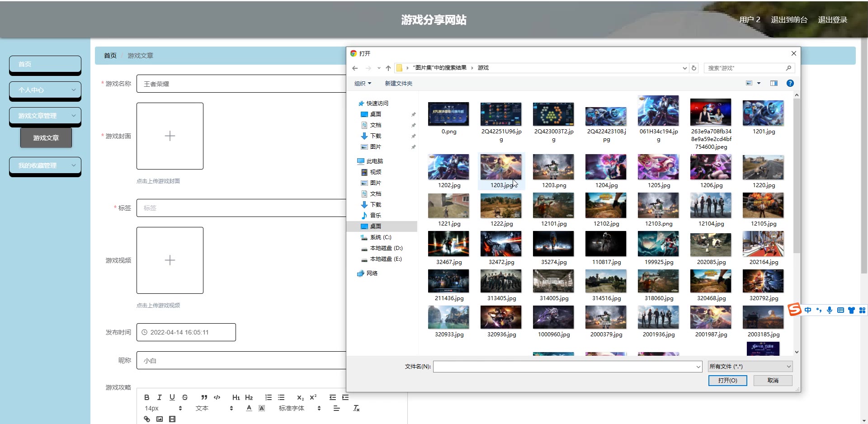Open the 首页 sidebar menu item
This screenshot has width=868, height=424.
[x=45, y=64]
